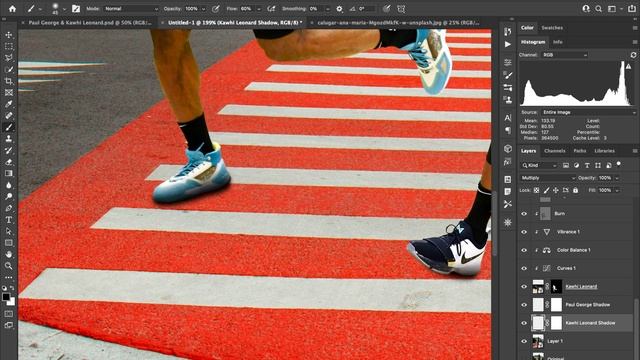This screenshot has height=360, width=640.
Task: Select the Rectangular Marquee tool
Action: click(9, 47)
